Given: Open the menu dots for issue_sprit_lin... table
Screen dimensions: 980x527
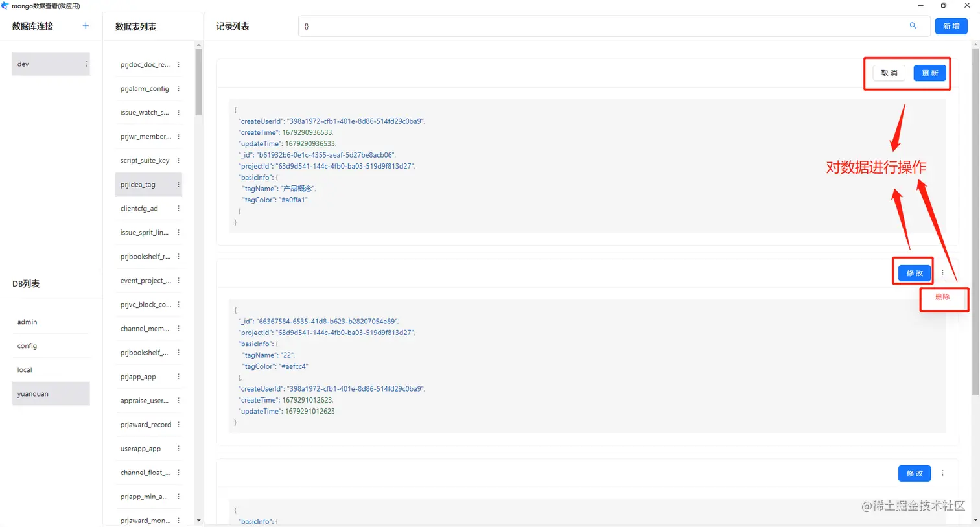Looking at the screenshot, I should tap(178, 233).
